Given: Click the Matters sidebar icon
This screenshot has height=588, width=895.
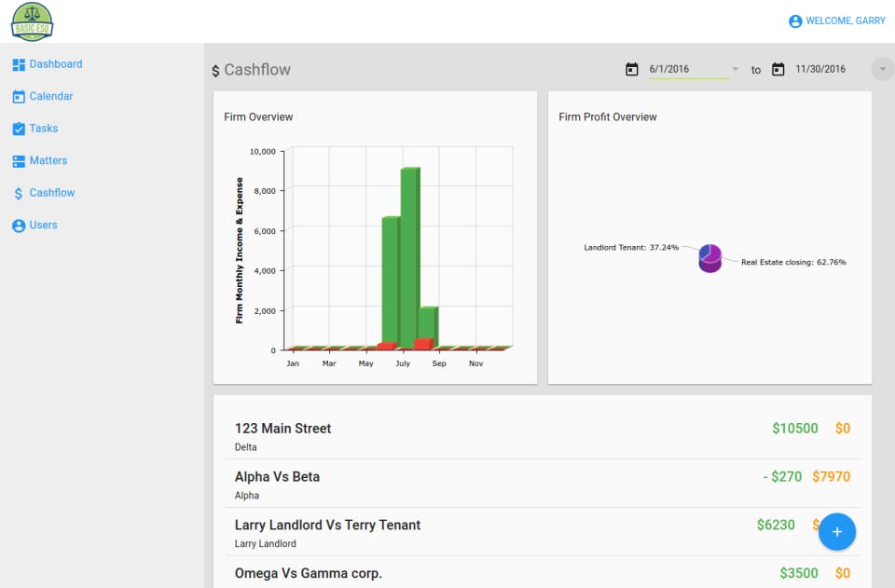Looking at the screenshot, I should [19, 161].
